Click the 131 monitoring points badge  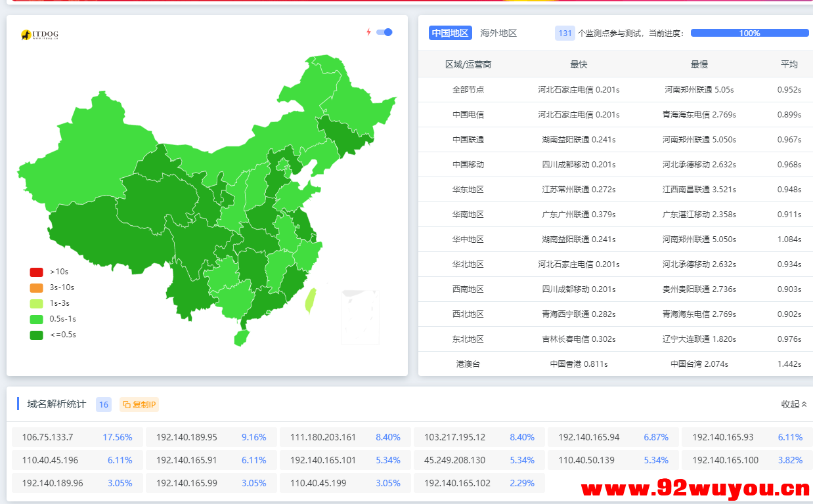[x=565, y=33]
